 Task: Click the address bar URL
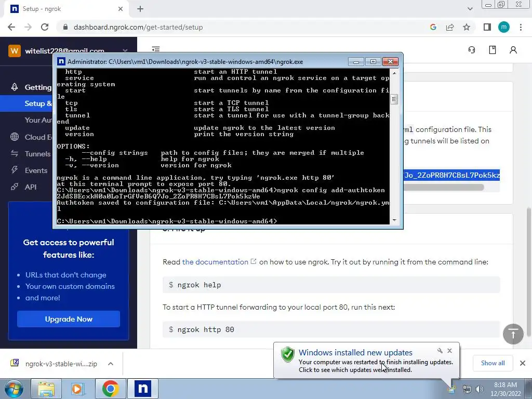point(138,27)
